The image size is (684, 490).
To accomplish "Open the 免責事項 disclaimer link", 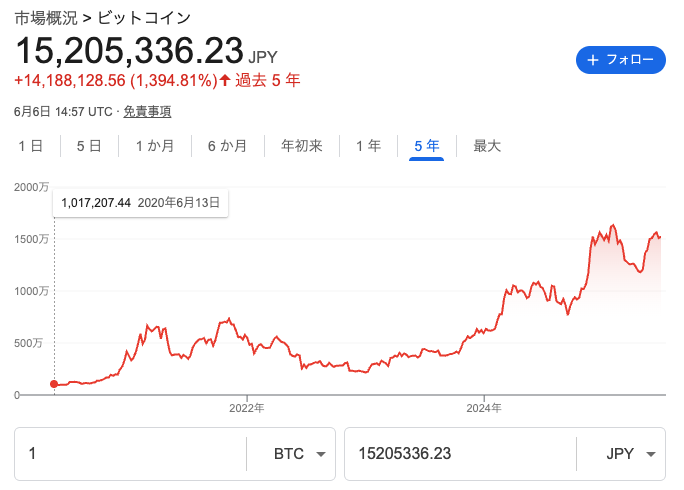I will point(147,112).
